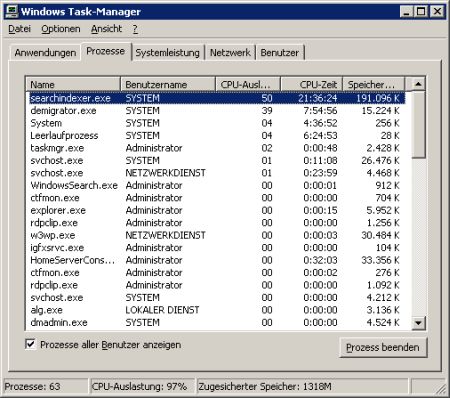
Task: Click the scroll up arrow of process list
Action: [x=418, y=84]
